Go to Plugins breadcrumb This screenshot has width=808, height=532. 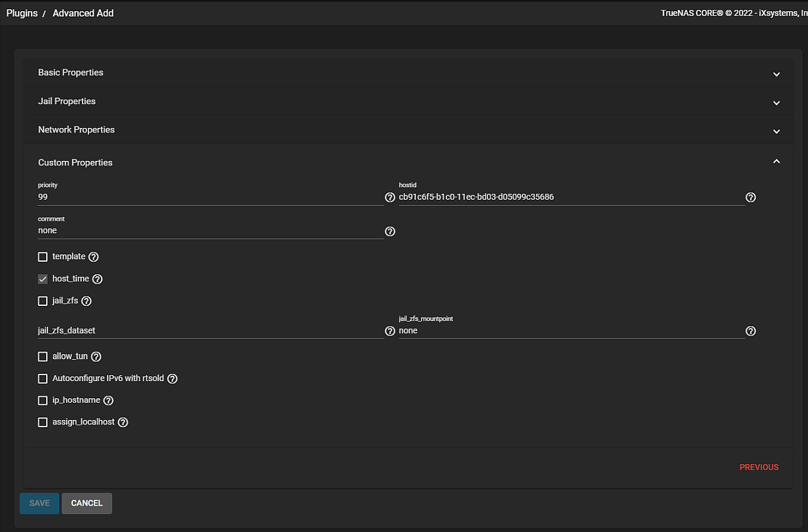(22, 13)
